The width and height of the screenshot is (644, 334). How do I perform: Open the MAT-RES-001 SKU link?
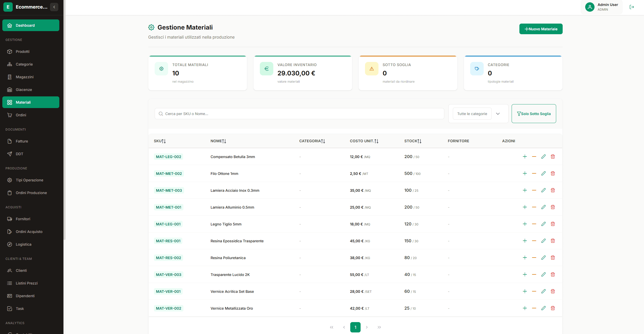(x=168, y=241)
